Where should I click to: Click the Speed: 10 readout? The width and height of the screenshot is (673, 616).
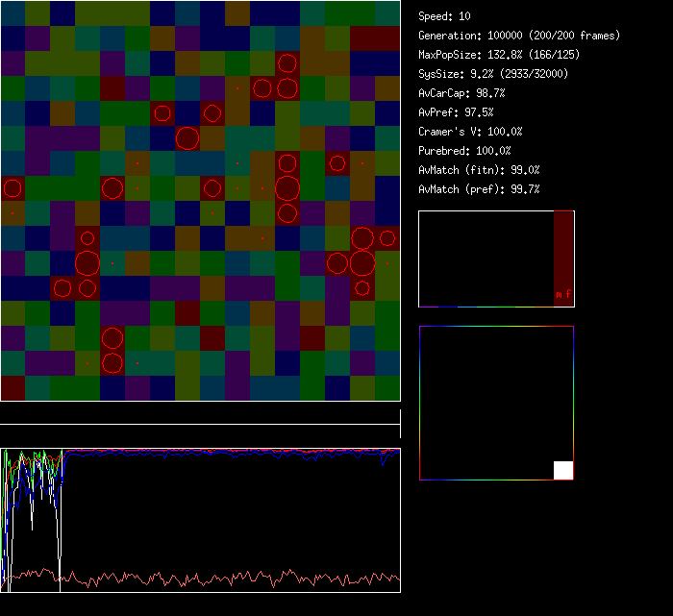[444, 16]
